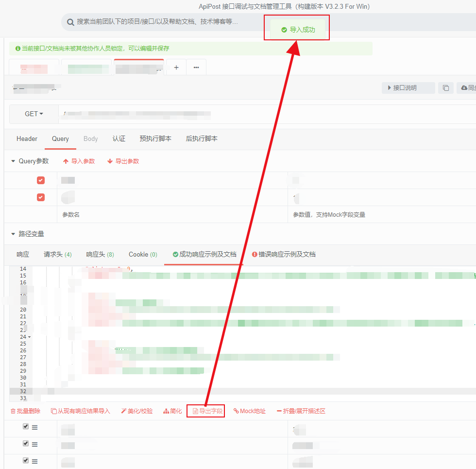Click 美化/校验 to format the JSON
476x469 pixels.
click(136, 411)
